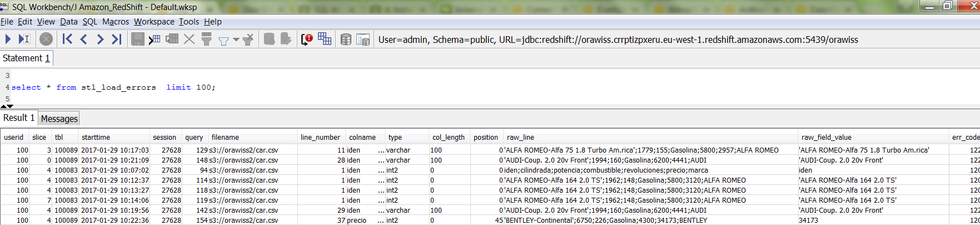Image resolution: width=980 pixels, height=225 pixels.
Task: Click connection info text showing User=admin
Action: tap(618, 40)
